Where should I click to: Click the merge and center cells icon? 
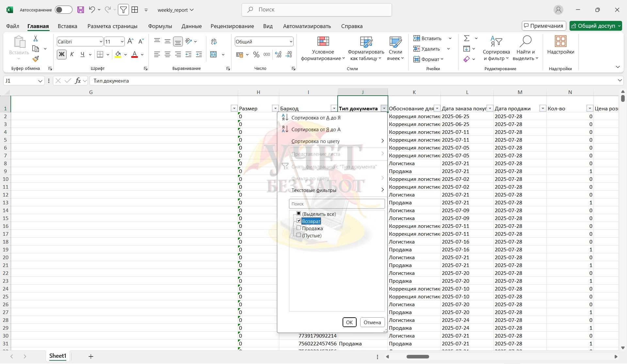[214, 55]
